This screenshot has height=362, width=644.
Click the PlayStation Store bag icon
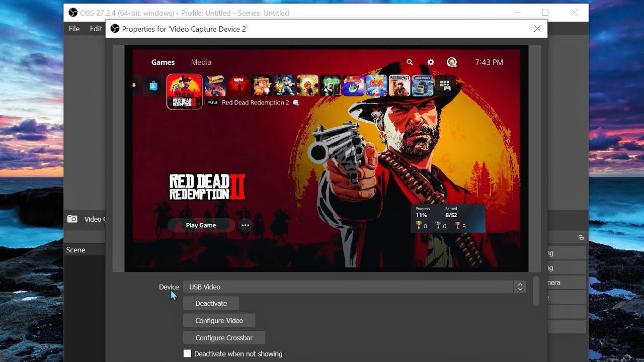click(153, 86)
